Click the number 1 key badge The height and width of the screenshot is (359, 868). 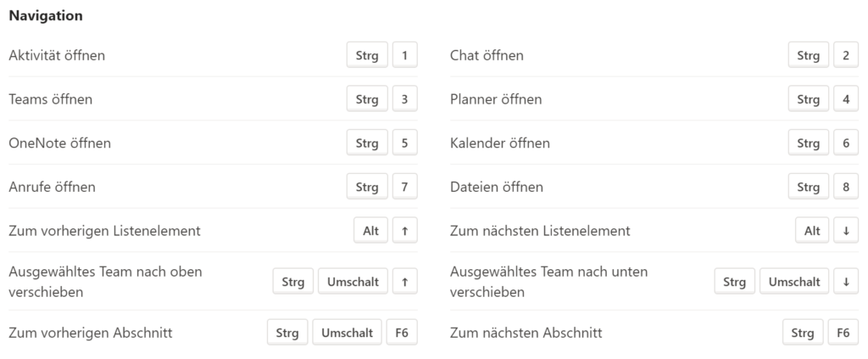pos(404,55)
